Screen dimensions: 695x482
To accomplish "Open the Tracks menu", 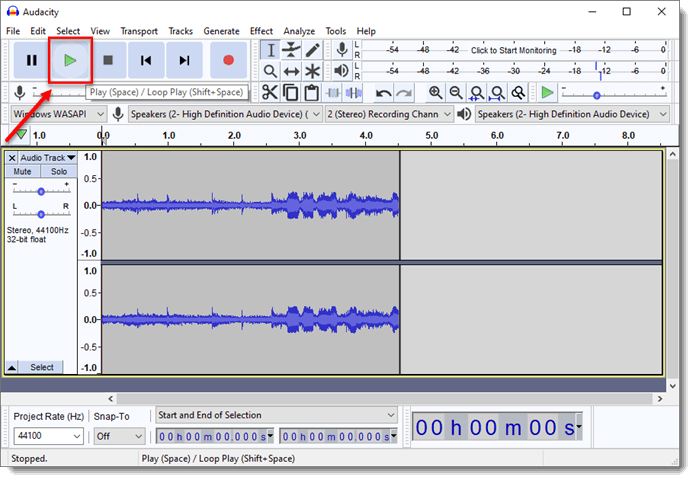I will pos(180,31).
